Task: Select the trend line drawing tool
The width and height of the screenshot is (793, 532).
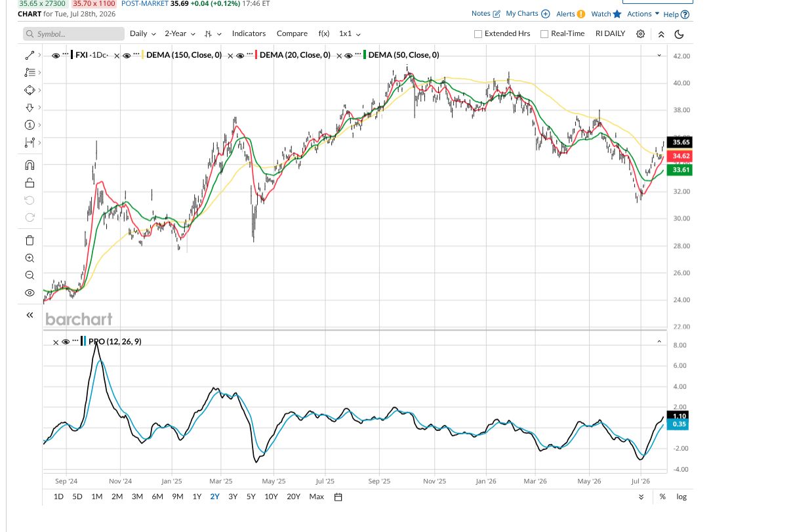Action: tap(29, 56)
